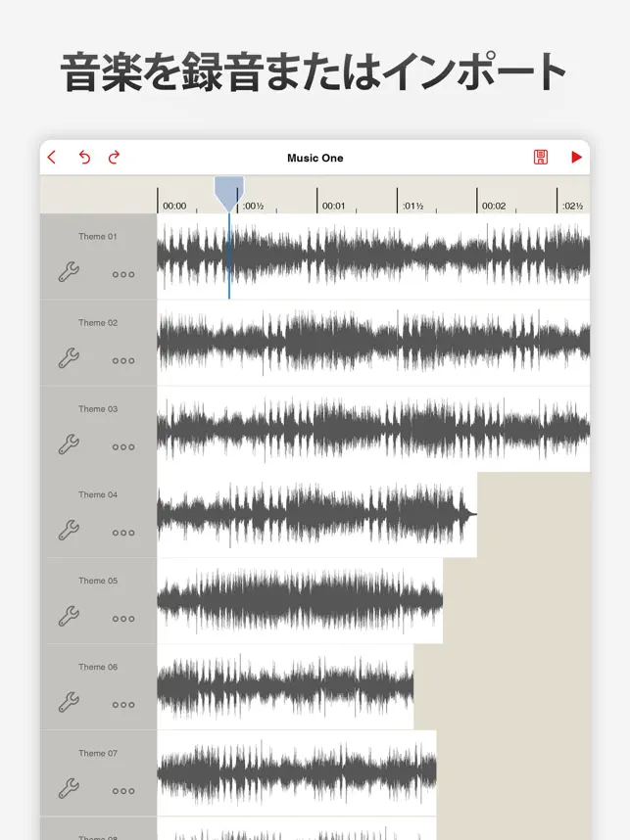Screen dimensions: 630x840
Task: Open Theme 03 three-dot menu
Action: (123, 447)
